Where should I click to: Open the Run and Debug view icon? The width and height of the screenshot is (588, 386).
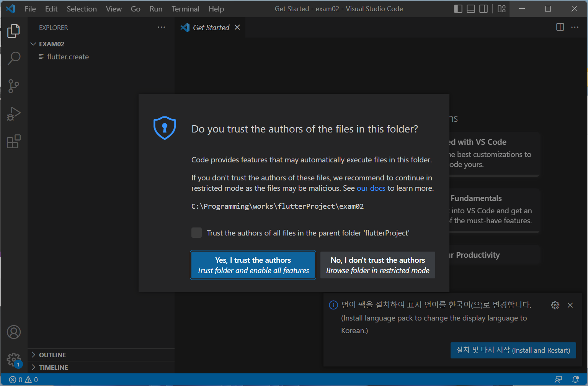click(14, 114)
